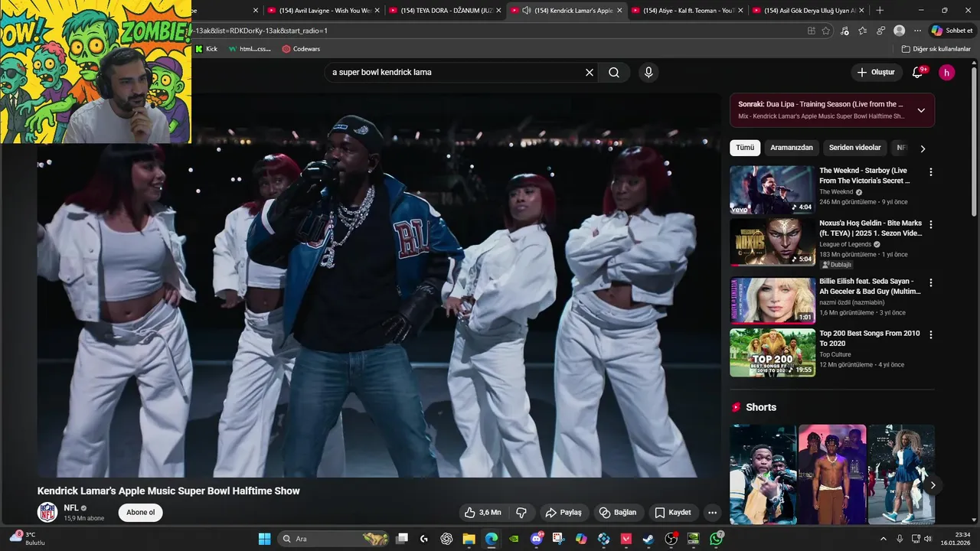This screenshot has height=551, width=980.
Task: Open YouTube notifications bell
Action: click(x=917, y=73)
